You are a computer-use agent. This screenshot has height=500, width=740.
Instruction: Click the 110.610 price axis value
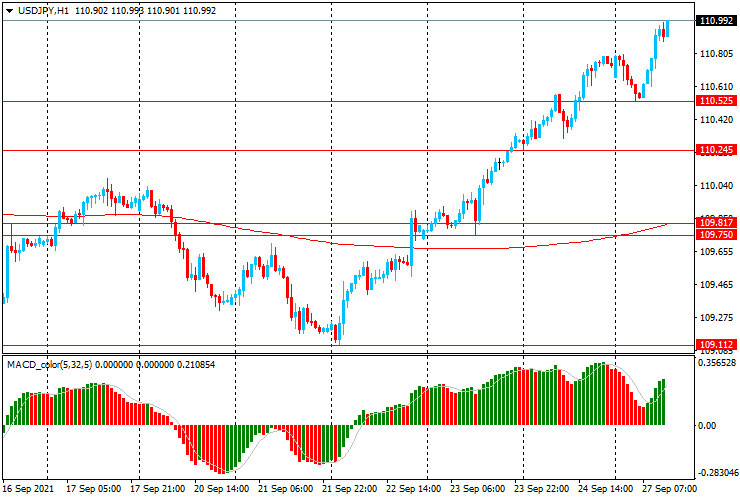(716, 87)
